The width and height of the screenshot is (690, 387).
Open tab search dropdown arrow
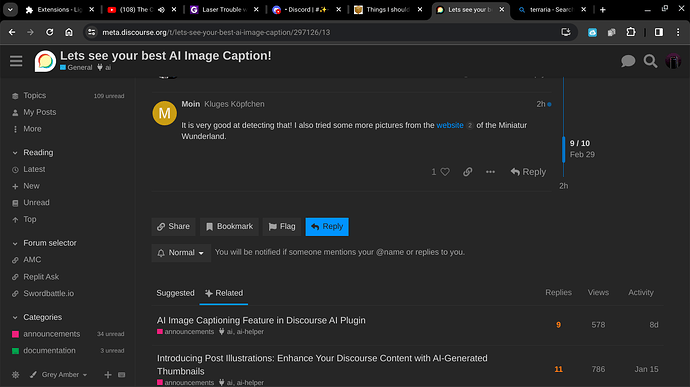pos(10,10)
